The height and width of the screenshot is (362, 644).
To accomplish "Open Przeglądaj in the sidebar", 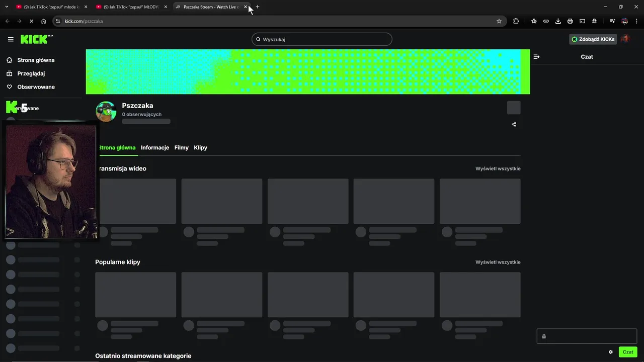I will point(31,73).
